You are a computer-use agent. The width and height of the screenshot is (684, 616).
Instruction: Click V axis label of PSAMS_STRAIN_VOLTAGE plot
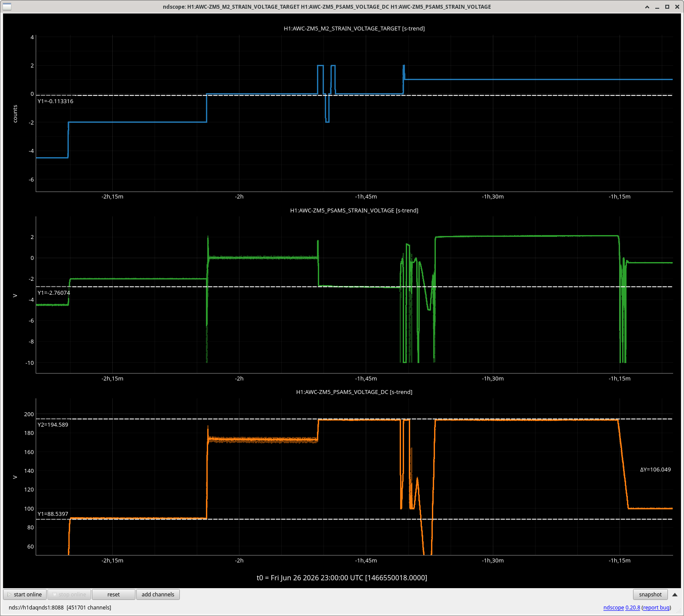[15, 296]
